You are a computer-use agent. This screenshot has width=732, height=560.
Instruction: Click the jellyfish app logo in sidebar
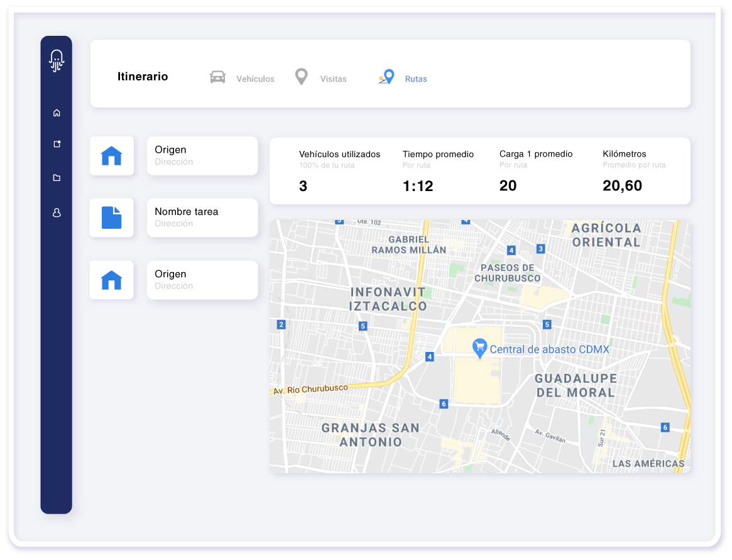tap(57, 61)
